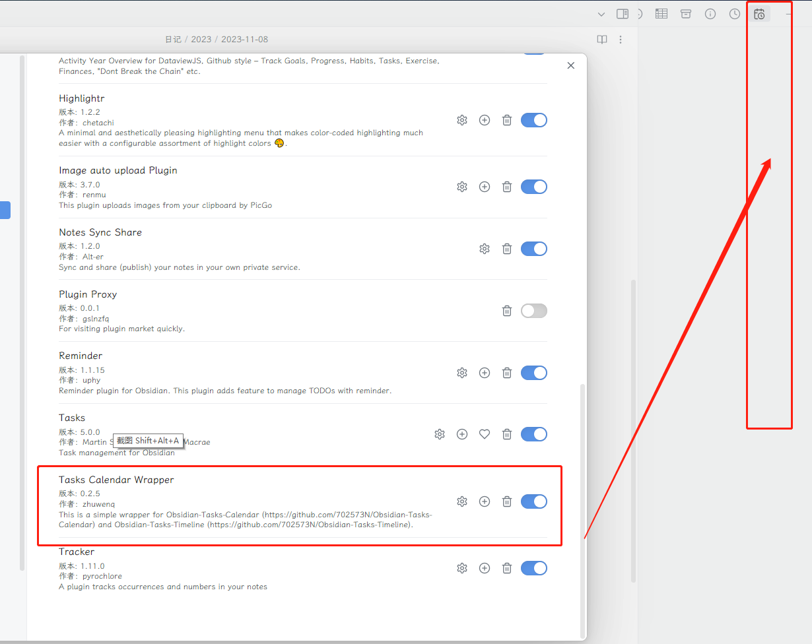Click version text 0.2.5
Screen dimensions: 812x644
point(90,494)
